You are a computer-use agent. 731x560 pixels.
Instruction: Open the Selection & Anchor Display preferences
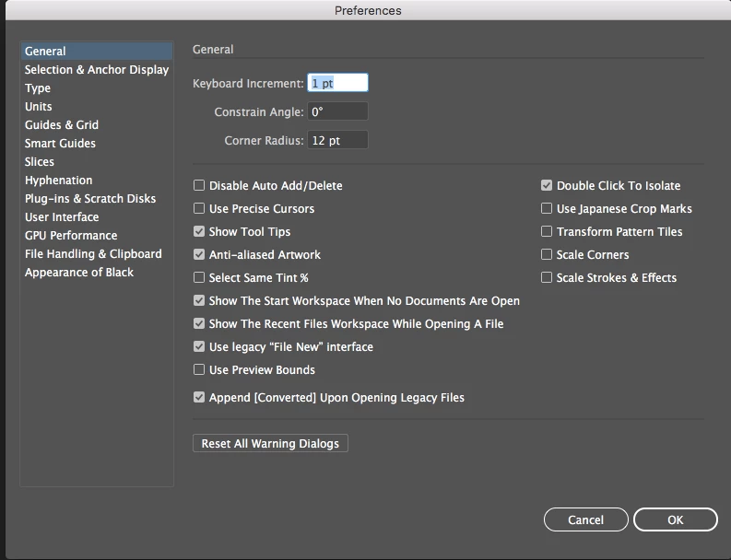pos(97,70)
